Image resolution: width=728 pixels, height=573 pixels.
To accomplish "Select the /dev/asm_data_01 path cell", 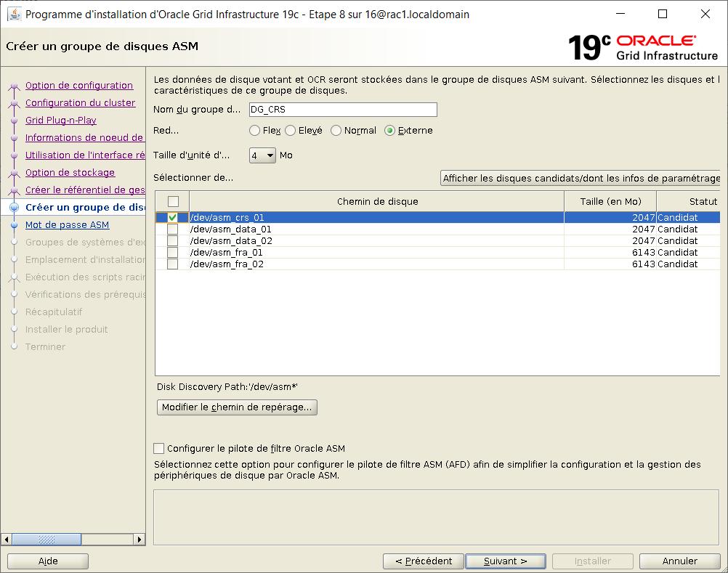I will 376,229.
